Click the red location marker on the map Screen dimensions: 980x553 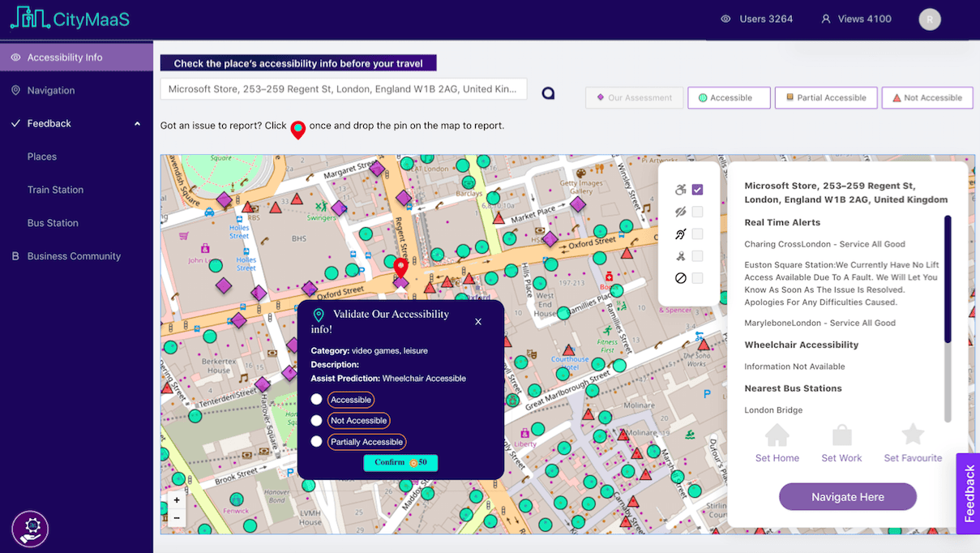pyautogui.click(x=400, y=267)
